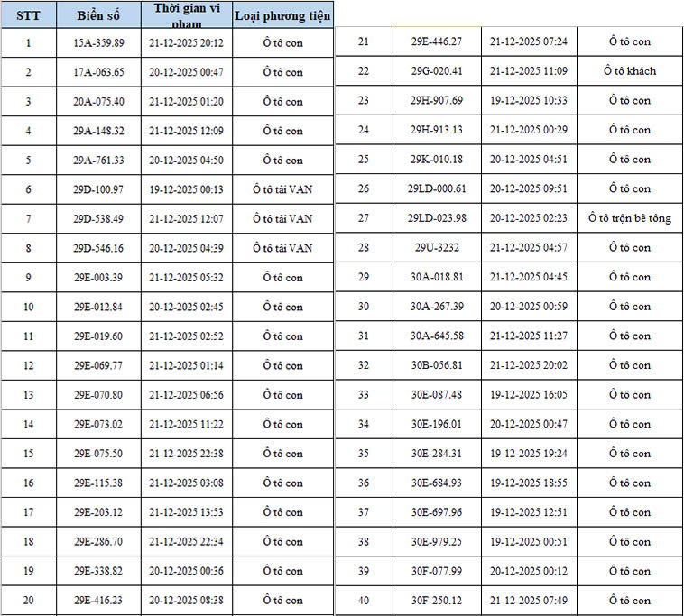684x616 pixels.
Task: Select plate cell 29E-416.23
Action: pos(98,601)
